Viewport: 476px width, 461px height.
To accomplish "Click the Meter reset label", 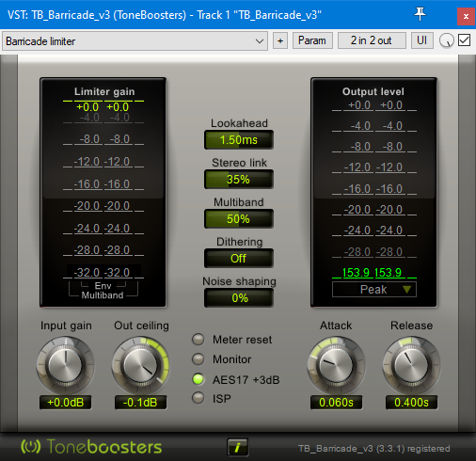I will [x=242, y=340].
